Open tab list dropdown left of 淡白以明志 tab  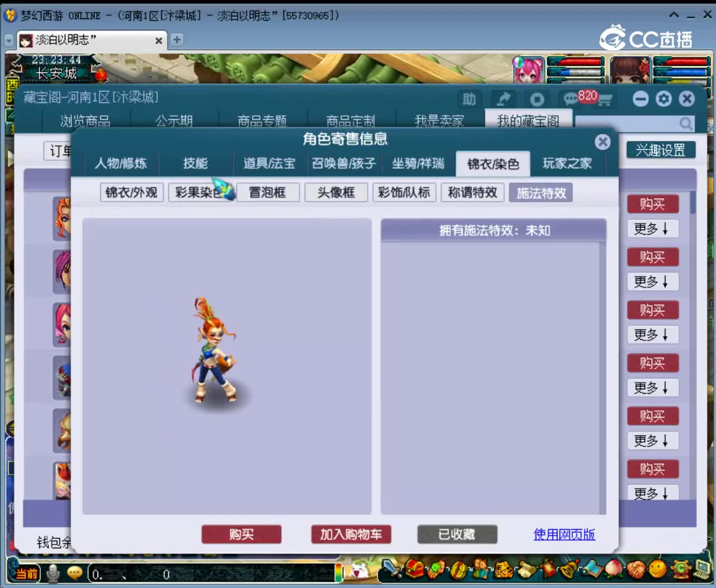click(8, 40)
